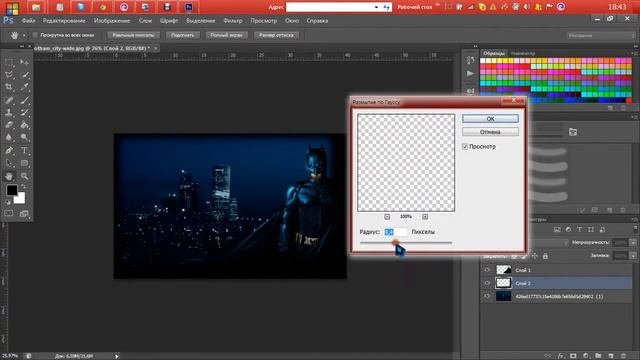The width and height of the screenshot is (640, 360).
Task: Hide layer Слой 2 eye icon
Action: pyautogui.click(x=487, y=283)
